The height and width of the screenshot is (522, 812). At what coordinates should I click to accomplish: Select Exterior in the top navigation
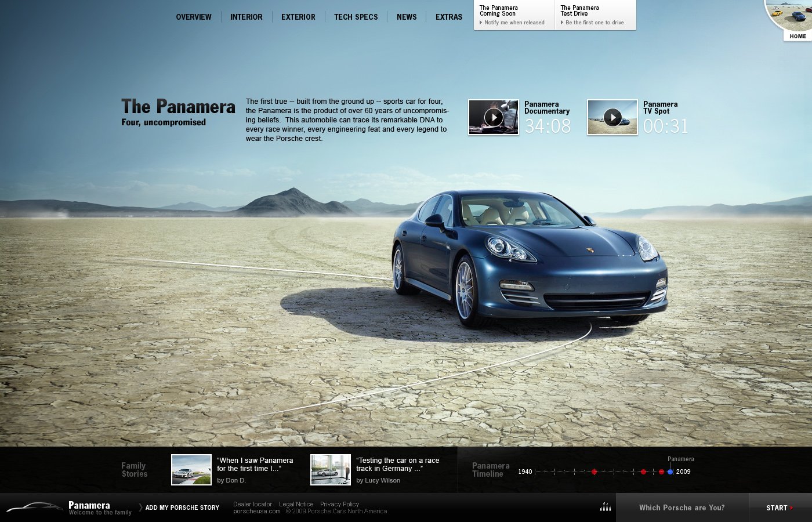[x=298, y=17]
